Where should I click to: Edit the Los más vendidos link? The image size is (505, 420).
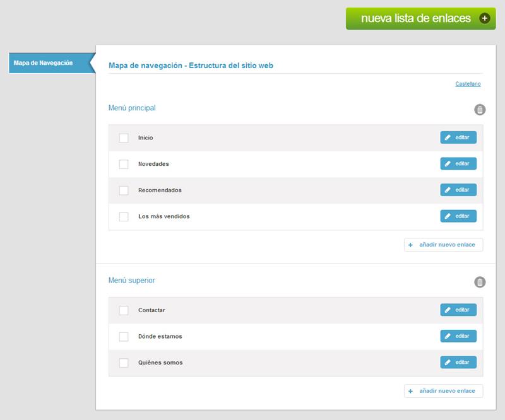[458, 216]
